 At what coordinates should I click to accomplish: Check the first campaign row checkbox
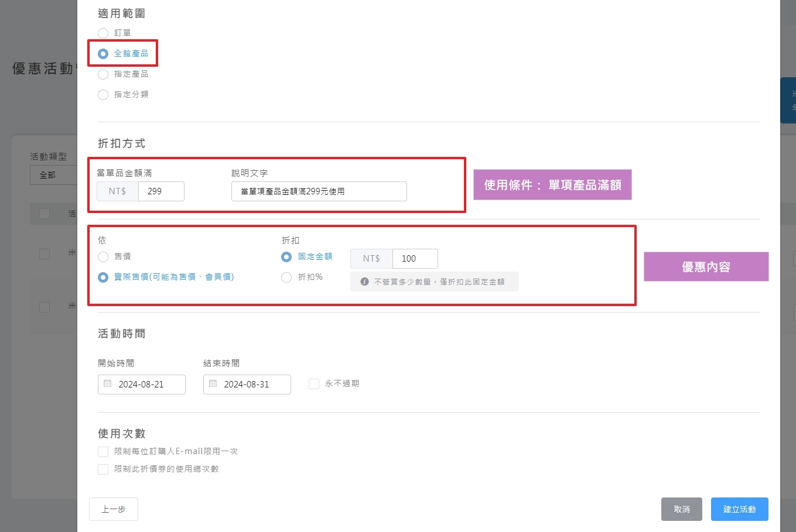[45, 254]
